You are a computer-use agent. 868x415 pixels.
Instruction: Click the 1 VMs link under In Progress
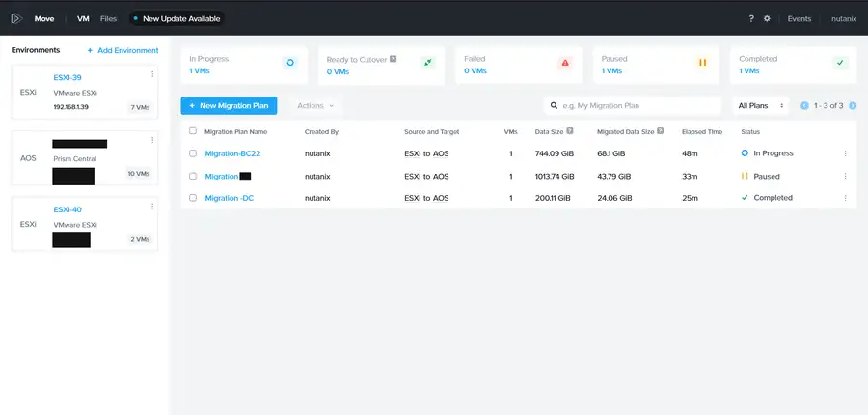[x=200, y=70]
